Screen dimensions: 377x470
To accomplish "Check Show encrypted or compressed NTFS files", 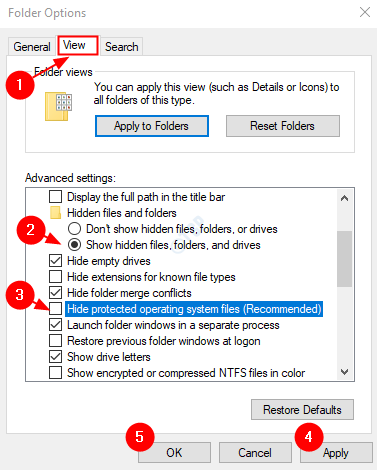I will pyautogui.click(x=55, y=373).
